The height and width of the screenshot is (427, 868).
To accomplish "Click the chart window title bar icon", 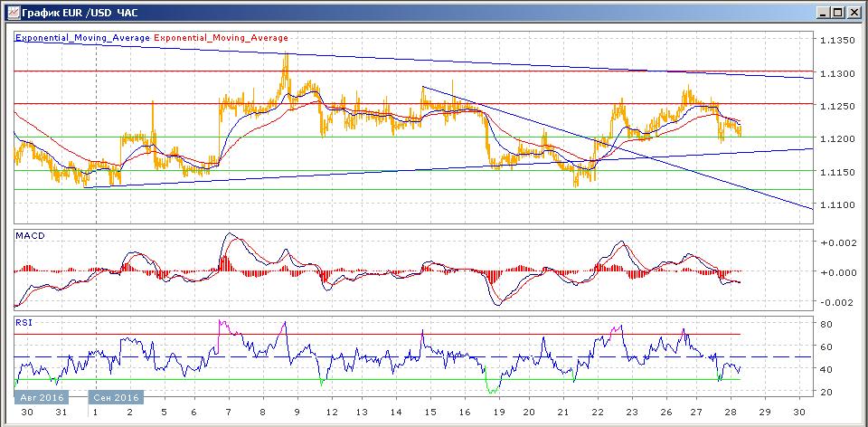I will [x=12, y=12].
